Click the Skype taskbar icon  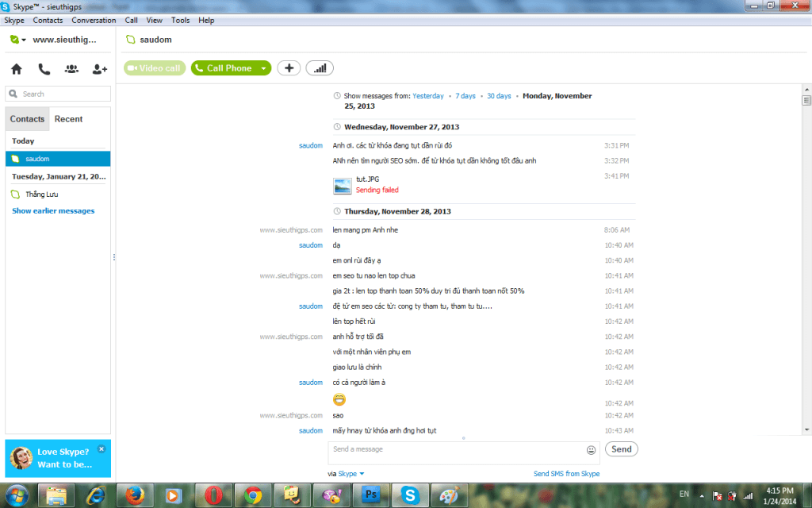click(410, 495)
